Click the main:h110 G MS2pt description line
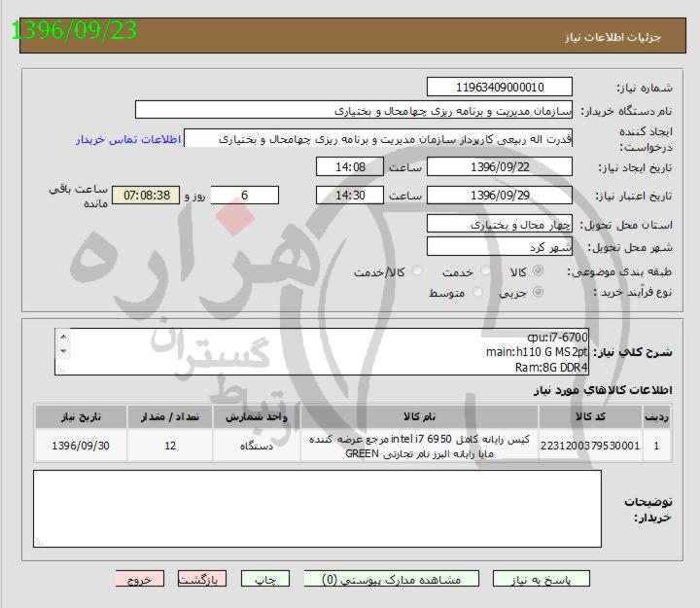 point(537,352)
